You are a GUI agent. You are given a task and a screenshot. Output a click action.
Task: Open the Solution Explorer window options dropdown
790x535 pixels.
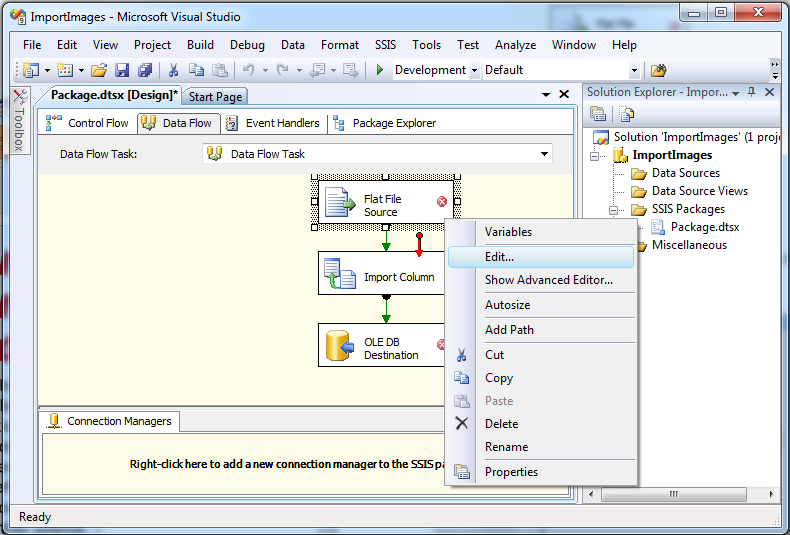[x=736, y=93]
